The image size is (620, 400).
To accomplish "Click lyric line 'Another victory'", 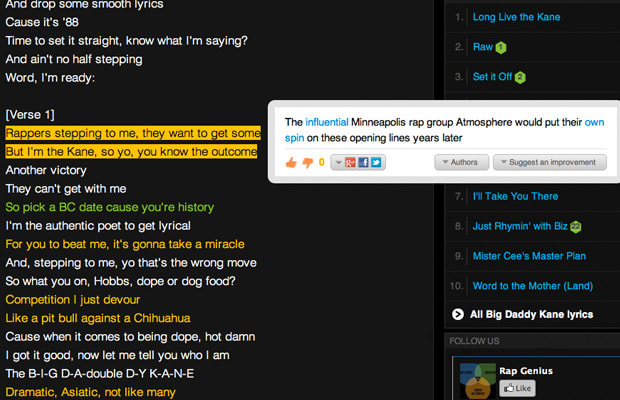I will point(46,170).
